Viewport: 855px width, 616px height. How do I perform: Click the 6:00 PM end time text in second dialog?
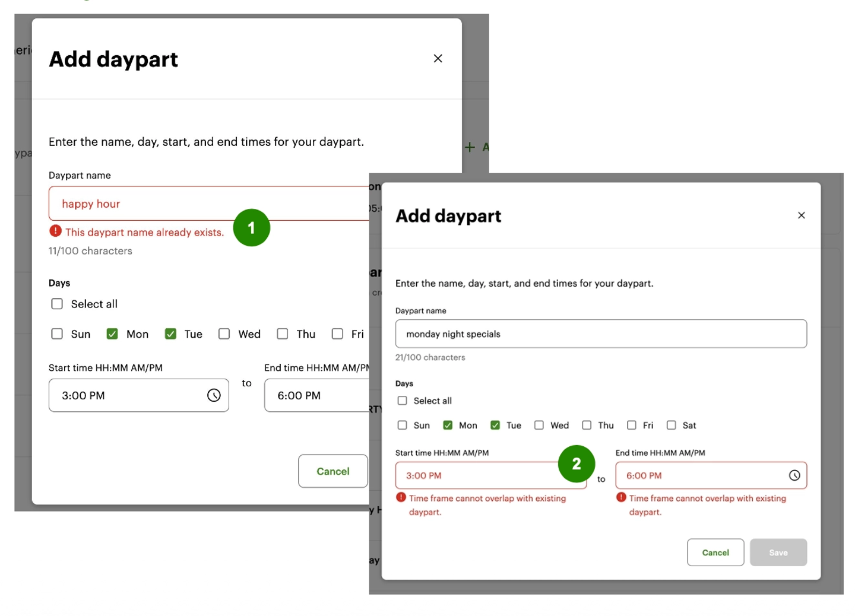[x=644, y=475]
